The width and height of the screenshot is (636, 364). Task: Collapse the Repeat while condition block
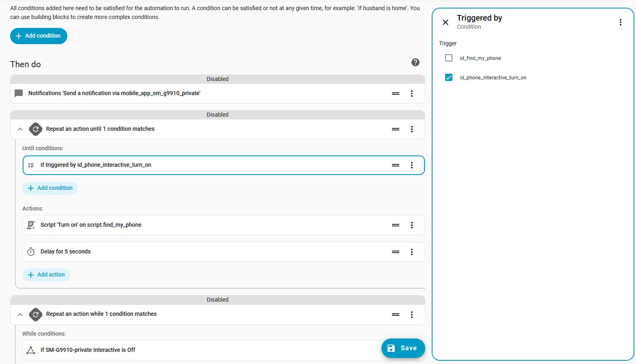[20, 314]
